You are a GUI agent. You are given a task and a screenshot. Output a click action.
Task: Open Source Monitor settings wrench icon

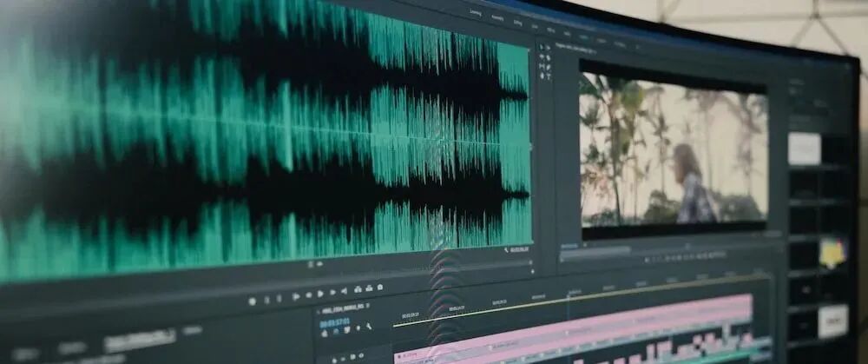pos(507,250)
